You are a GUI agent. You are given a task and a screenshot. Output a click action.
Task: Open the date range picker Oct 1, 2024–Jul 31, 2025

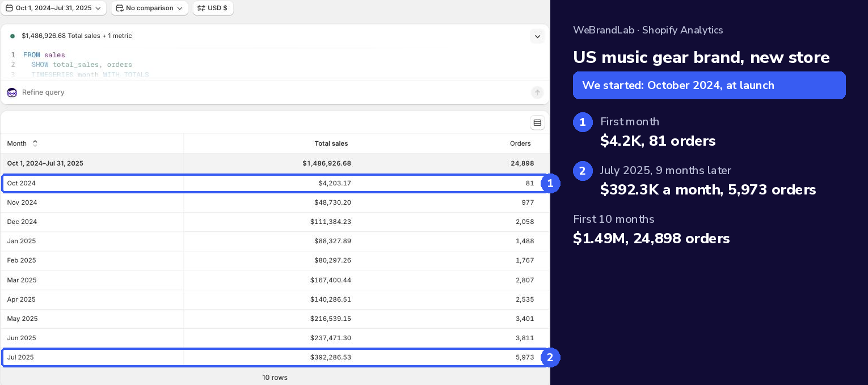point(53,8)
